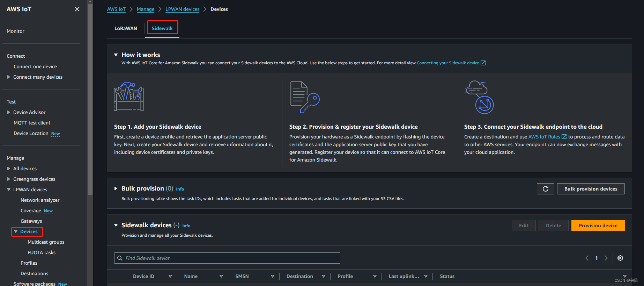Sort by Profile column arrow
Viewport: 644px width, 286px height.
coord(375,276)
